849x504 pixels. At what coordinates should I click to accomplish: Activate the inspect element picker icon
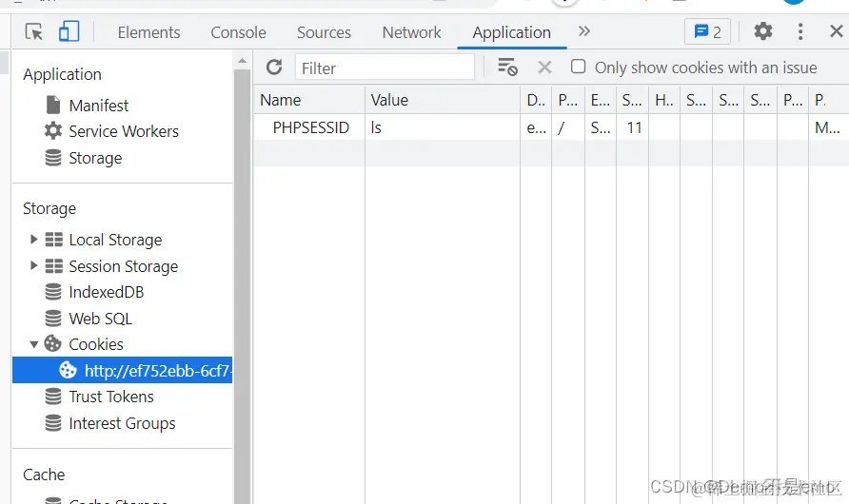[x=33, y=32]
